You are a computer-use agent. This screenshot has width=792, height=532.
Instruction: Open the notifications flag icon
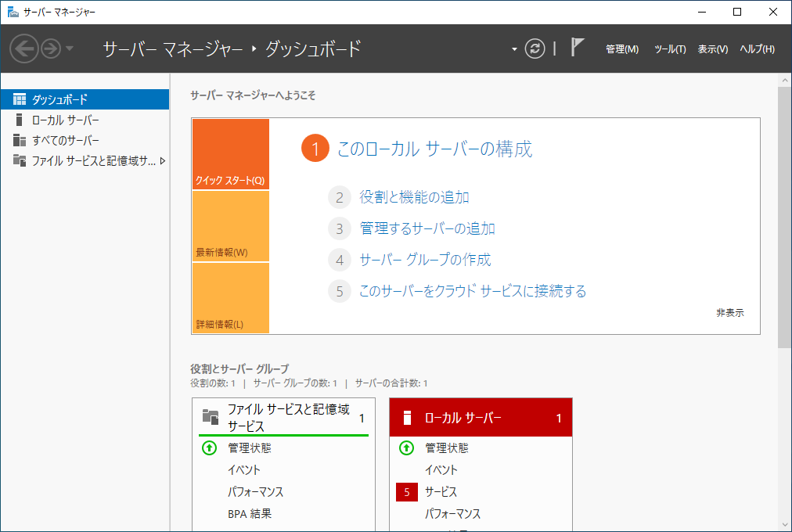577,48
